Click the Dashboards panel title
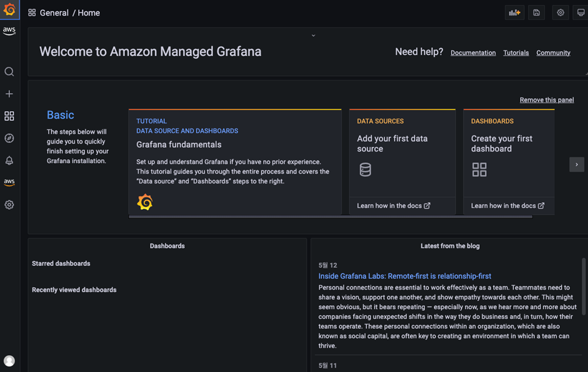Image resolution: width=588 pixels, height=372 pixels. point(167,246)
